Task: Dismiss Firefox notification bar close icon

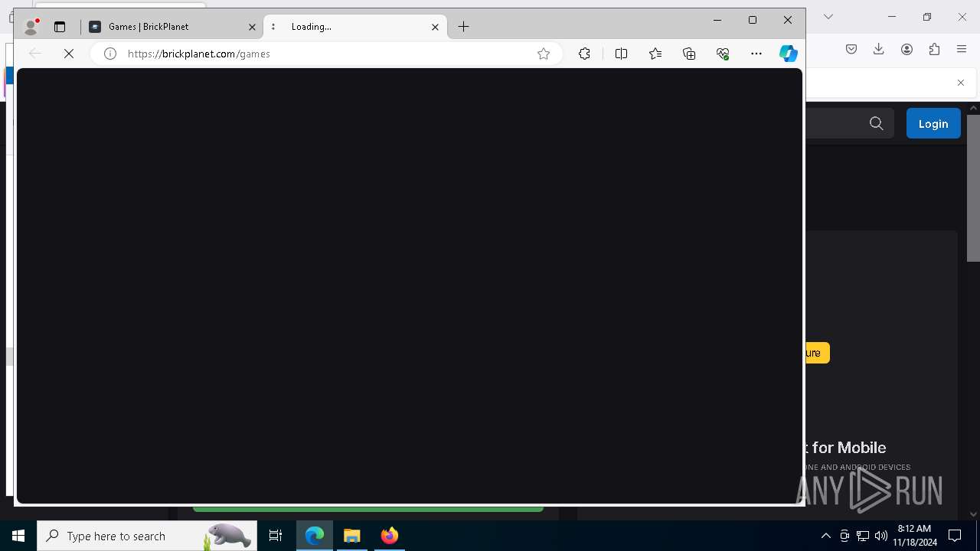Action: [961, 83]
